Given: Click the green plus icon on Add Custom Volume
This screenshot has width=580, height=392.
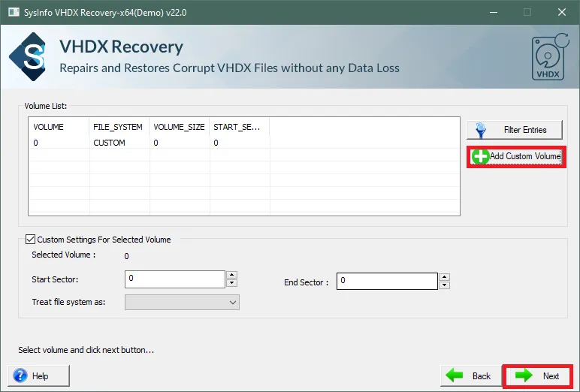Looking at the screenshot, I should [x=480, y=156].
